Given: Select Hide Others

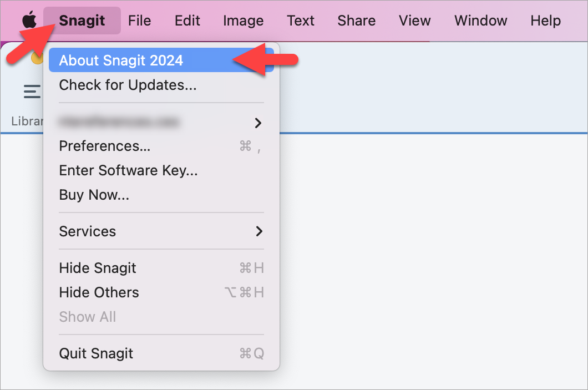Looking at the screenshot, I should [x=99, y=292].
